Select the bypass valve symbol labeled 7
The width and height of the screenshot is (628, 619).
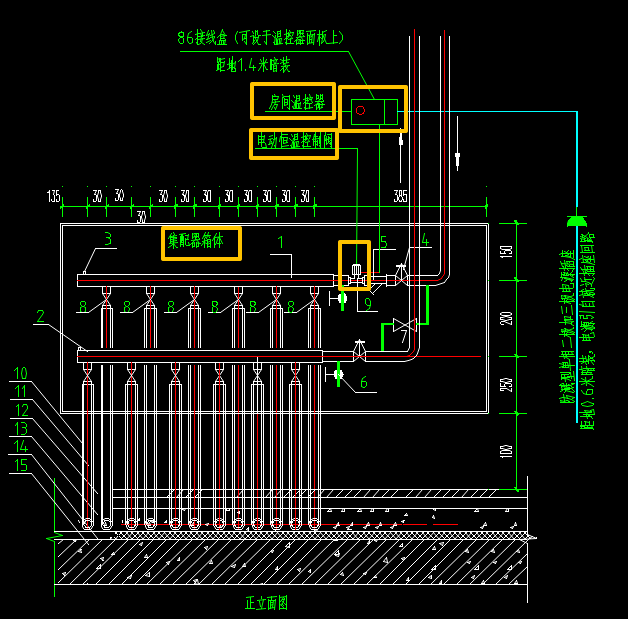click(405, 325)
